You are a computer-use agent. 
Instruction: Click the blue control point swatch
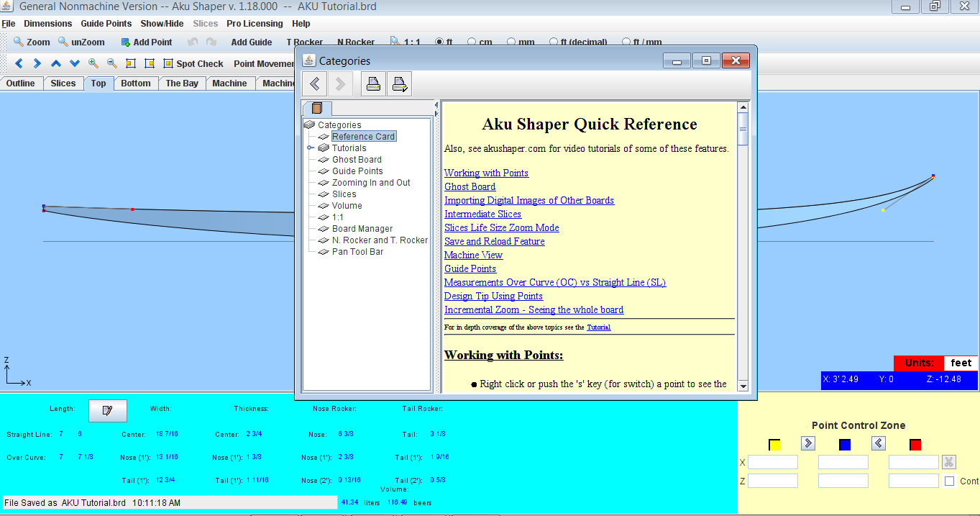pyautogui.click(x=845, y=445)
